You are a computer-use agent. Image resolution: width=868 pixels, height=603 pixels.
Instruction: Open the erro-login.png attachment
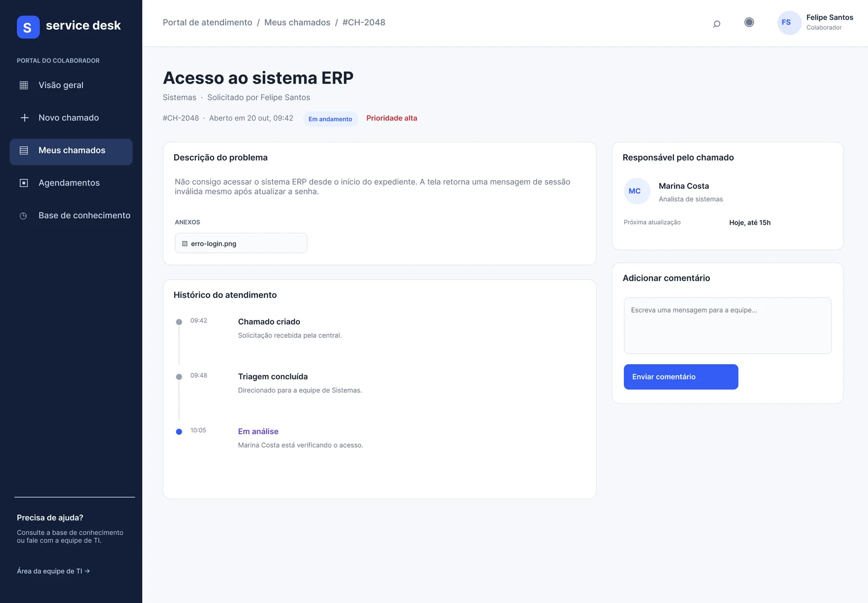click(x=241, y=243)
